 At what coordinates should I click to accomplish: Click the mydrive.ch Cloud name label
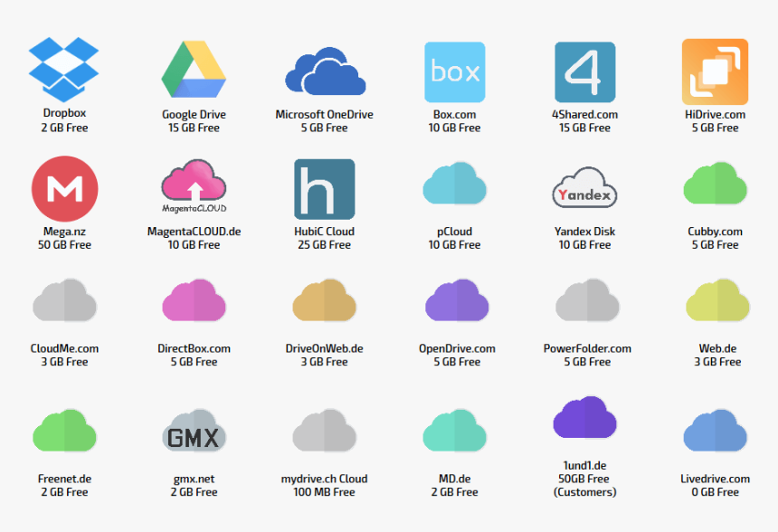click(325, 479)
